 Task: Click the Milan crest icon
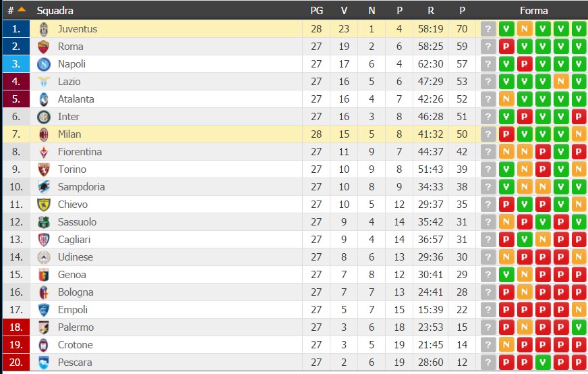tap(44, 134)
